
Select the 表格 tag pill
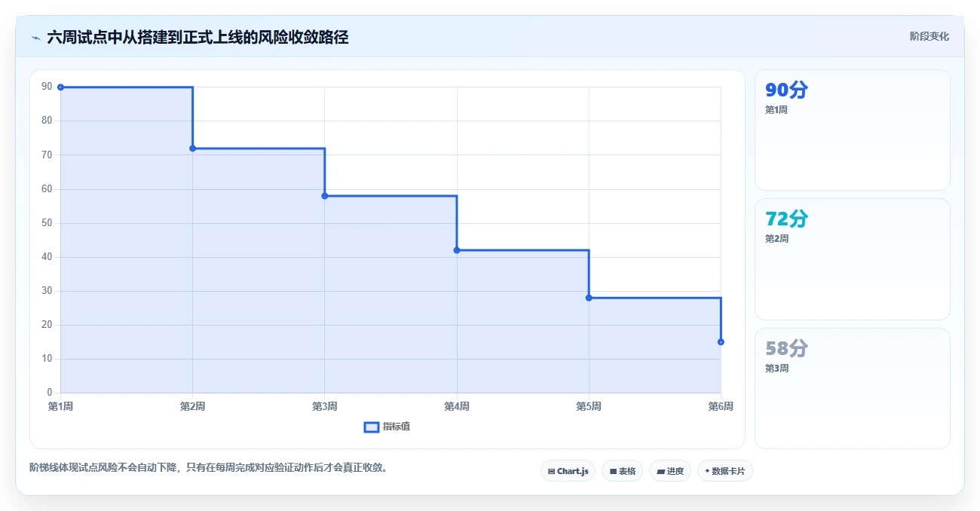[622, 471]
